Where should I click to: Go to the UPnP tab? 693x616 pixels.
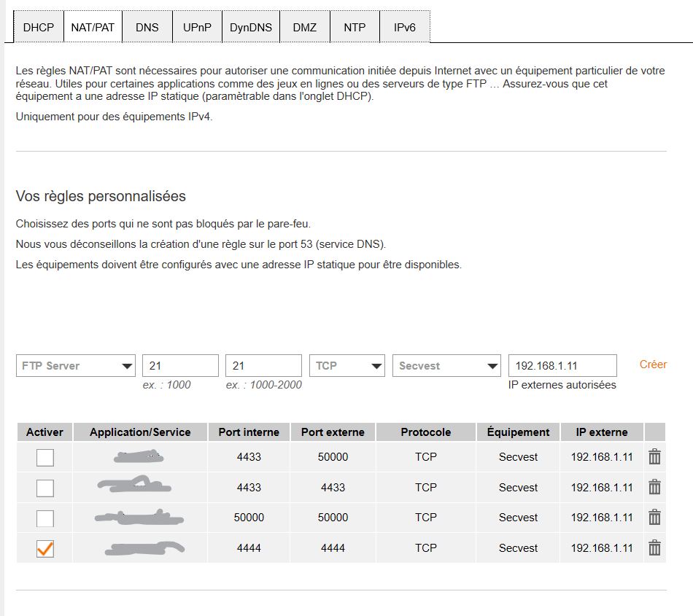[x=197, y=28]
